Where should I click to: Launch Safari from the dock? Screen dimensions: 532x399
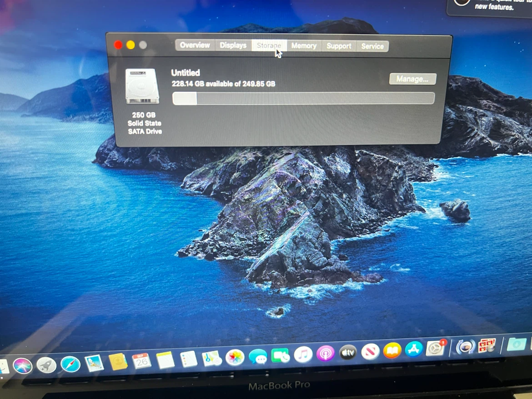tap(70, 364)
